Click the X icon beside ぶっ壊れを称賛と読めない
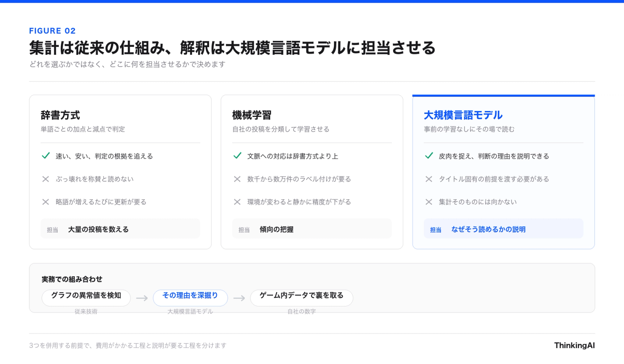This screenshot has width=624, height=364. click(x=46, y=179)
